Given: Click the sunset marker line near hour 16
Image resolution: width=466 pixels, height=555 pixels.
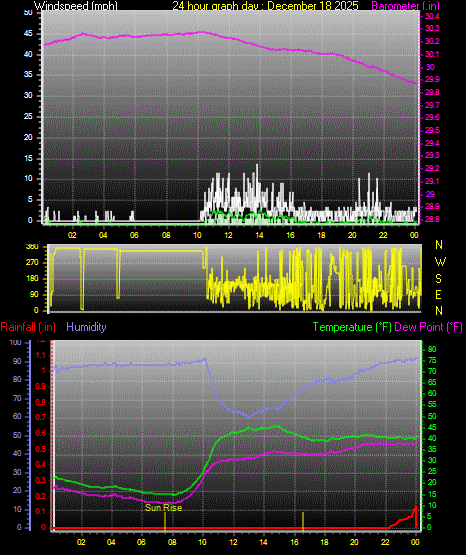Looking at the screenshot, I should [303, 521].
